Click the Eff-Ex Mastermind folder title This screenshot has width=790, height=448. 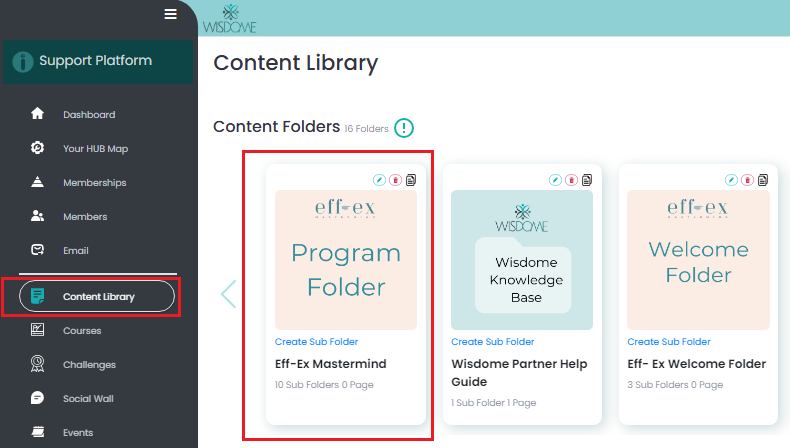[x=331, y=364]
